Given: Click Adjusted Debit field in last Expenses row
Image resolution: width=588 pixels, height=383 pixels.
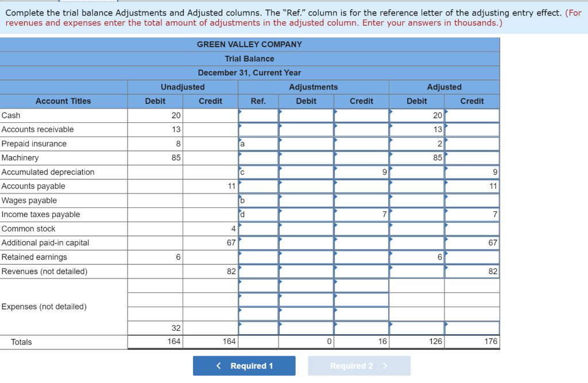Looking at the screenshot, I should point(417,328).
